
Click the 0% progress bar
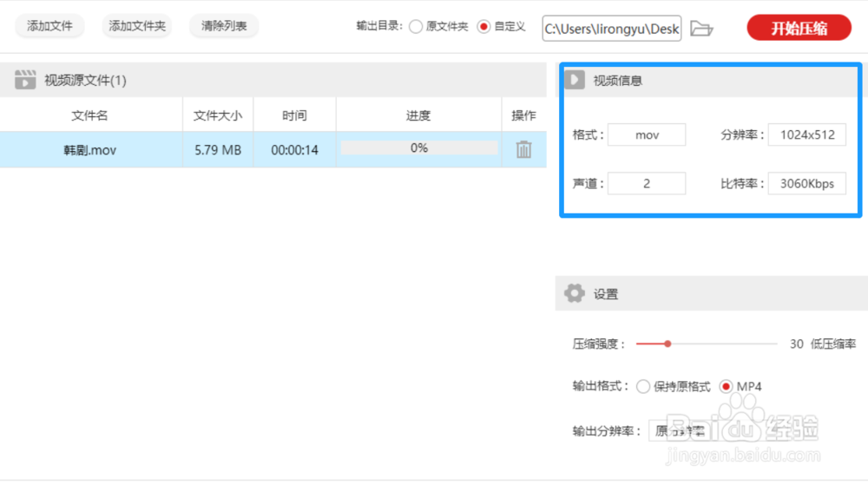pos(419,147)
